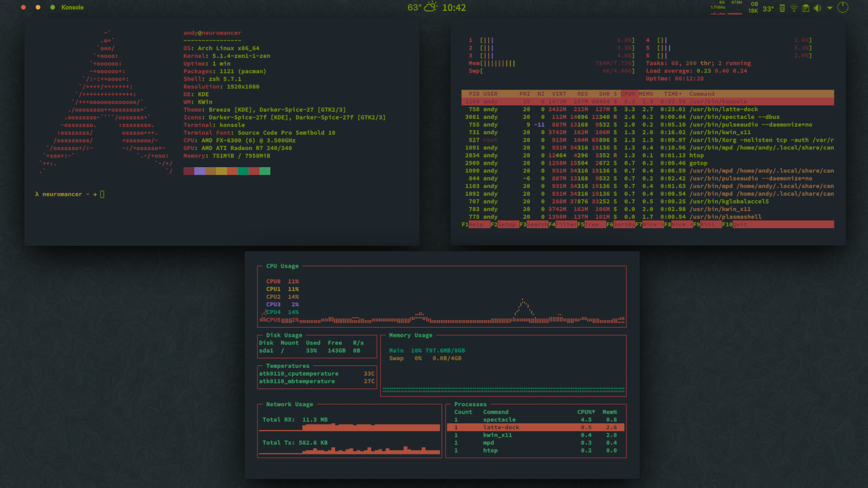
Task: Click F2 Setup in htop footer
Action: coord(505,224)
